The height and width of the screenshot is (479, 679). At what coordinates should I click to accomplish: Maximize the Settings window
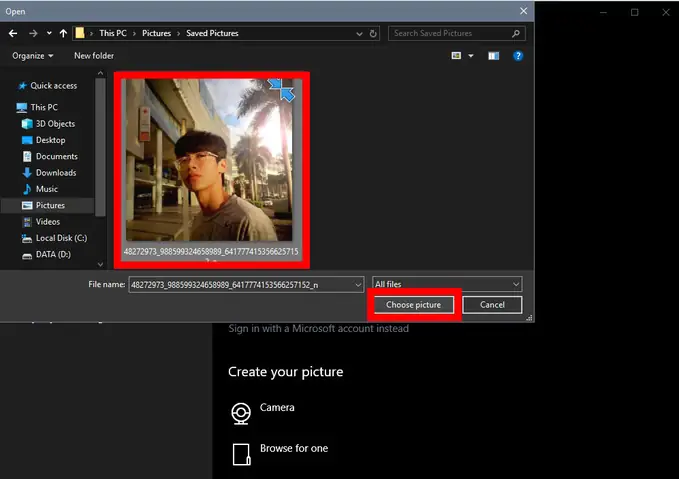click(634, 12)
